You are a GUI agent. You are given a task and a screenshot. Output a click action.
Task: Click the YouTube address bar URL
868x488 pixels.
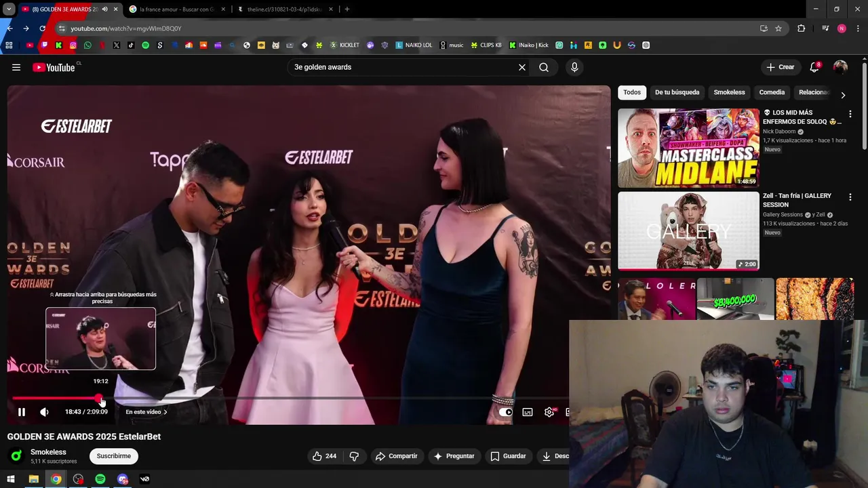pyautogui.click(x=126, y=28)
